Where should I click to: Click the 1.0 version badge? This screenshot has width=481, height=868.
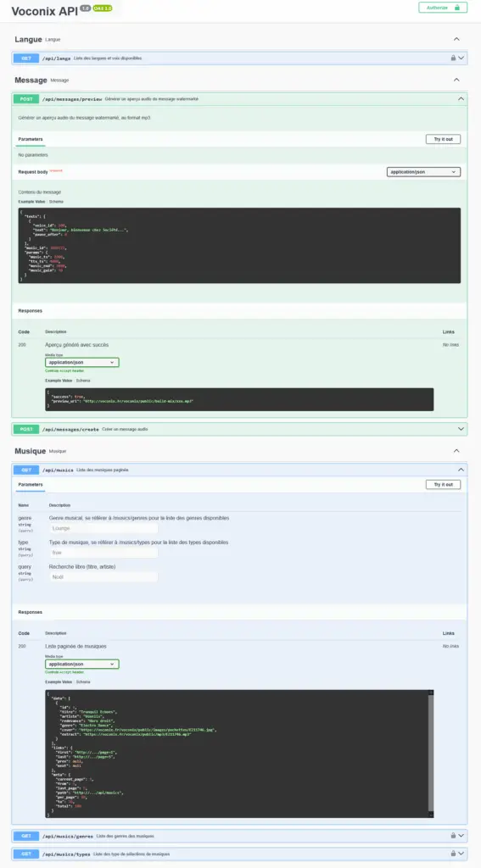pos(86,8)
